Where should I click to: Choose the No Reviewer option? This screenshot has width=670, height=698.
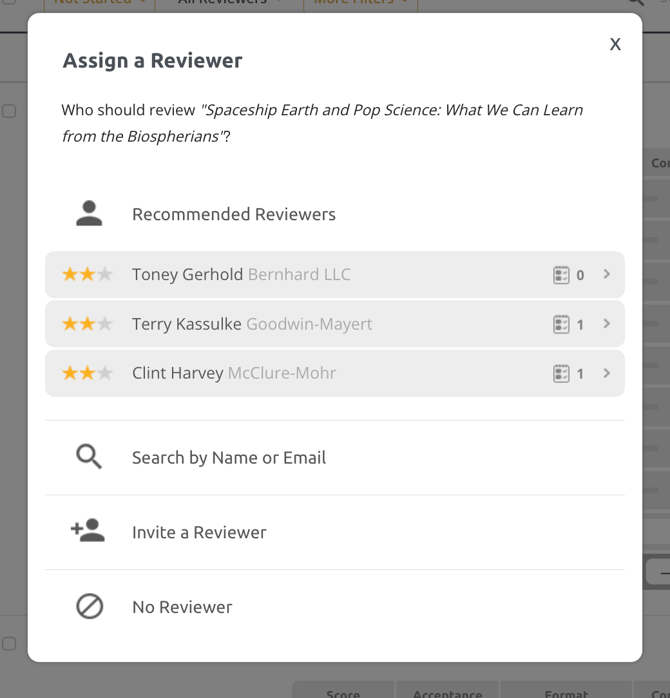(x=182, y=607)
